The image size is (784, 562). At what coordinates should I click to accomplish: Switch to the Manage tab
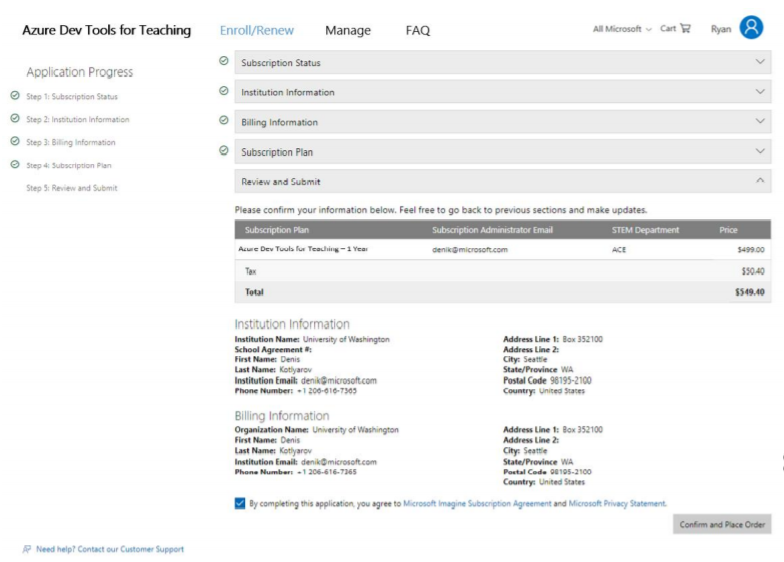348,30
